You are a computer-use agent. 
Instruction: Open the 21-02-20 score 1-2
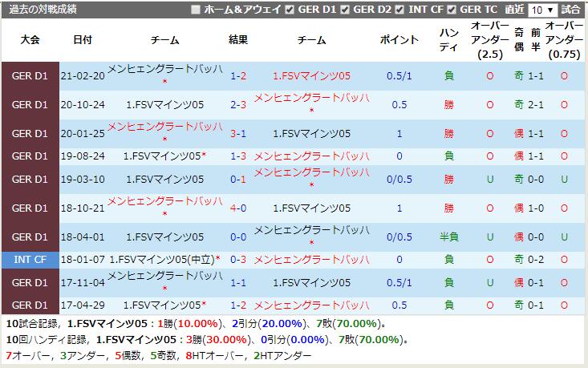(x=238, y=76)
